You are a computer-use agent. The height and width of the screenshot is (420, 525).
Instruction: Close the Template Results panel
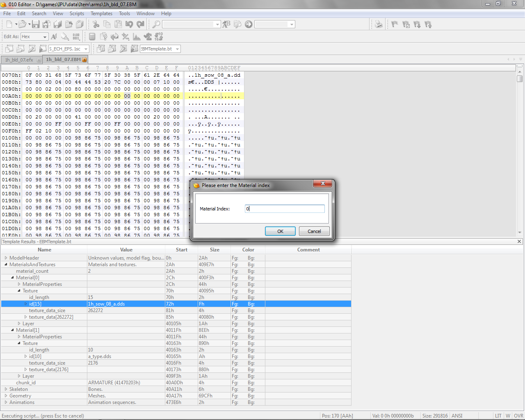click(519, 242)
